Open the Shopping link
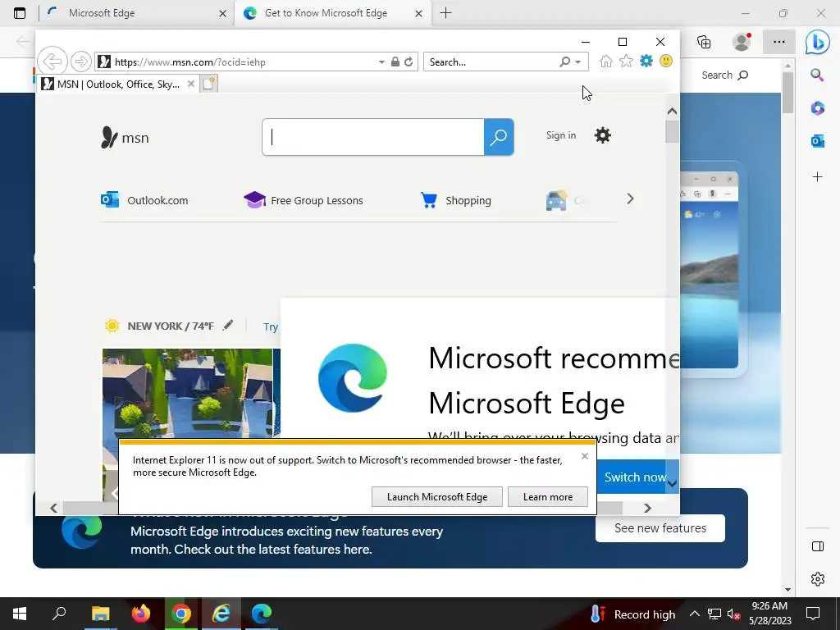 coord(456,200)
